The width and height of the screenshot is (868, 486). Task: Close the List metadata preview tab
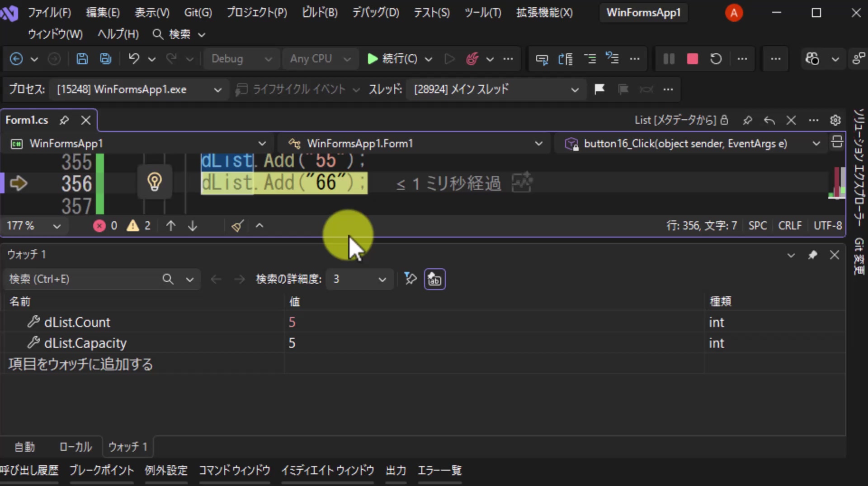(791, 120)
